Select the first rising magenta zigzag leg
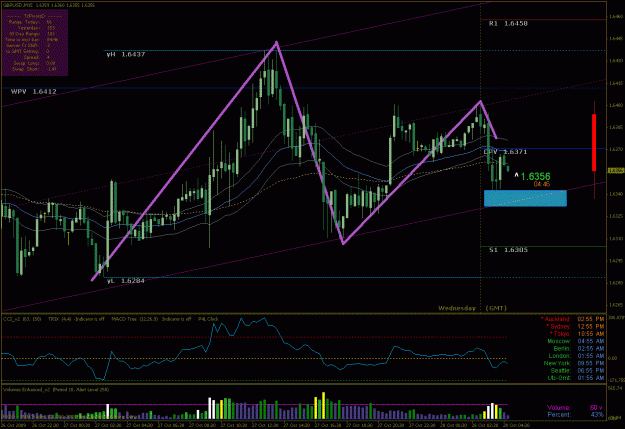The height and width of the screenshot is (429, 625). point(184,161)
